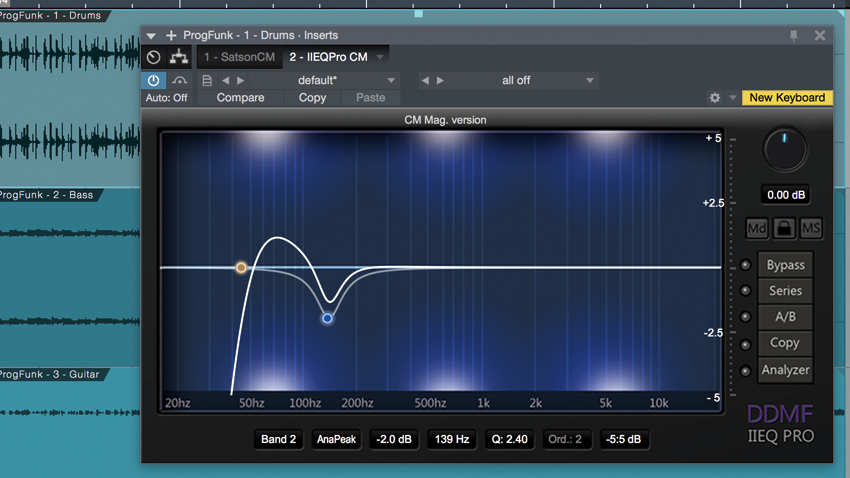This screenshot has height=478, width=850.
Task: Toggle the MS mid-side button
Action: tap(811, 228)
